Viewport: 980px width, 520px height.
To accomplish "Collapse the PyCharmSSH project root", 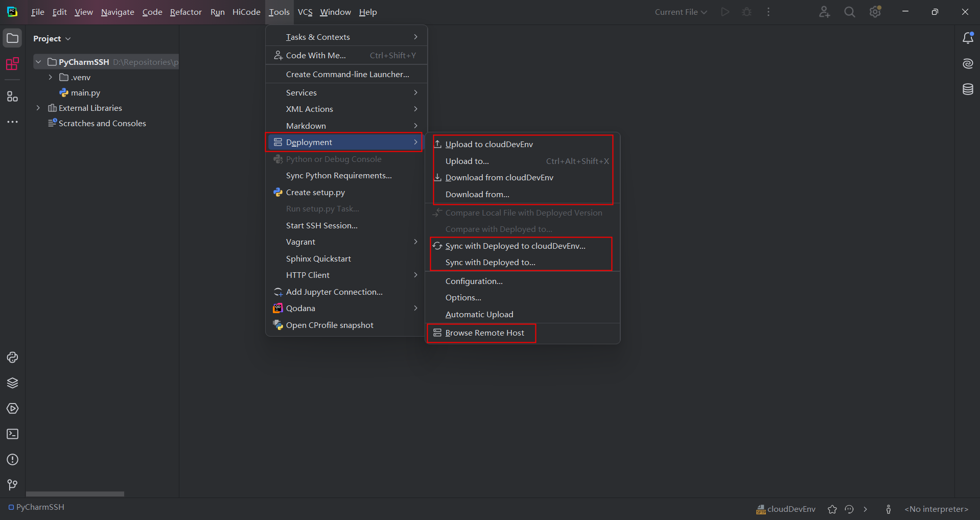I will (x=38, y=61).
